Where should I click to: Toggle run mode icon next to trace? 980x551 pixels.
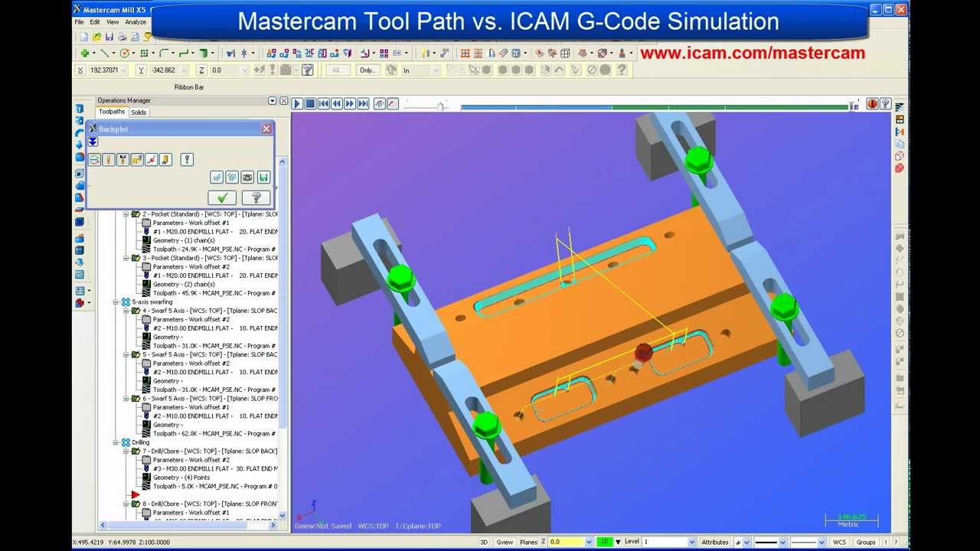[392, 103]
